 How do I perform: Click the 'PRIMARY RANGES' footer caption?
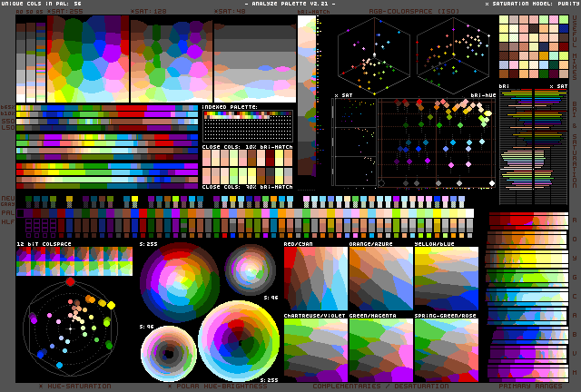530,386
